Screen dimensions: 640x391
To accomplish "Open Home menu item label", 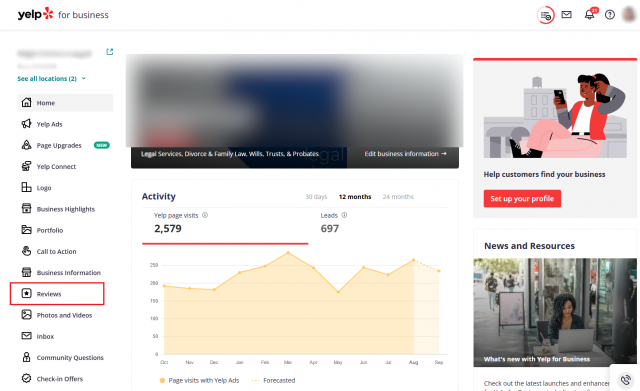I will pyautogui.click(x=46, y=103).
